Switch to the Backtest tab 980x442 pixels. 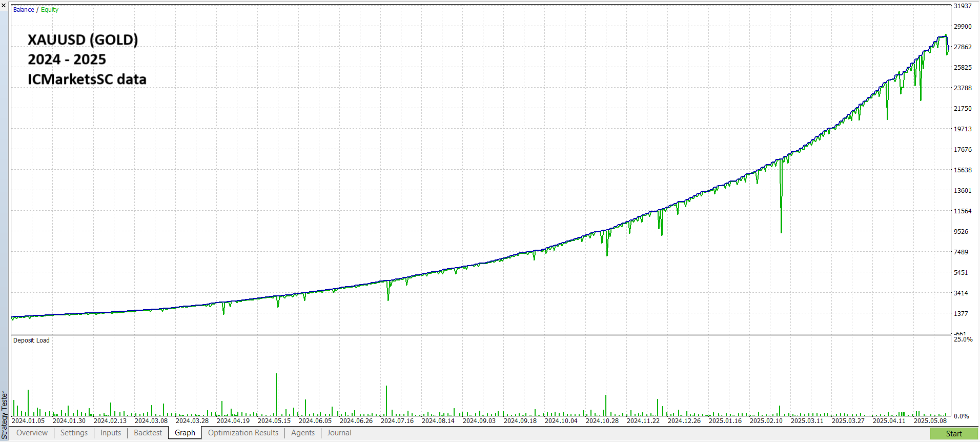coord(148,433)
